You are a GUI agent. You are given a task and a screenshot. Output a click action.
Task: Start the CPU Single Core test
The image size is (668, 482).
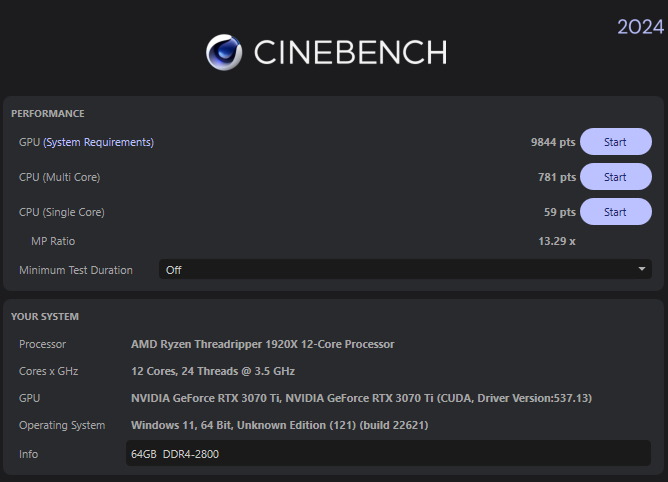coord(616,212)
